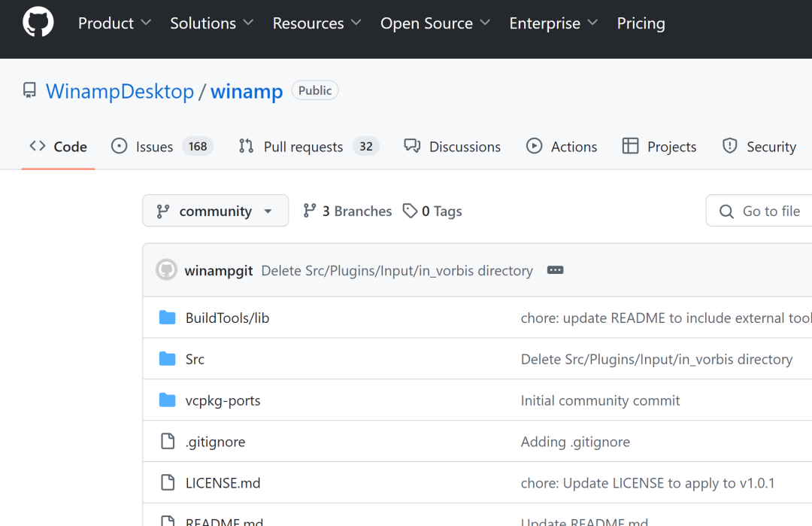Click the .gitignore file icon
Viewport: 812px width, 526px height.
[168, 441]
